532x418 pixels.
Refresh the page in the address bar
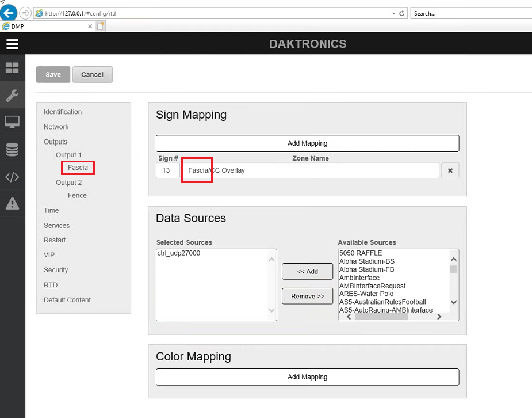coord(402,13)
